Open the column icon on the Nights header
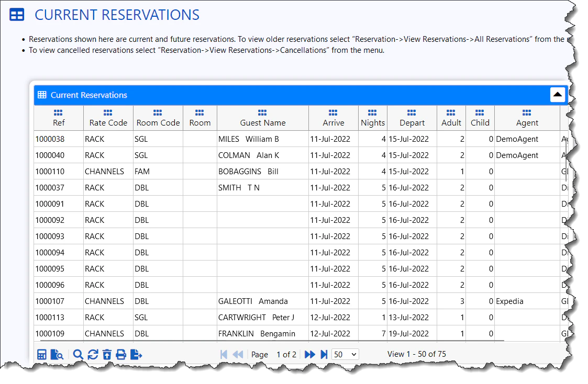Image resolution: width=588 pixels, height=384 pixels. tap(372, 111)
